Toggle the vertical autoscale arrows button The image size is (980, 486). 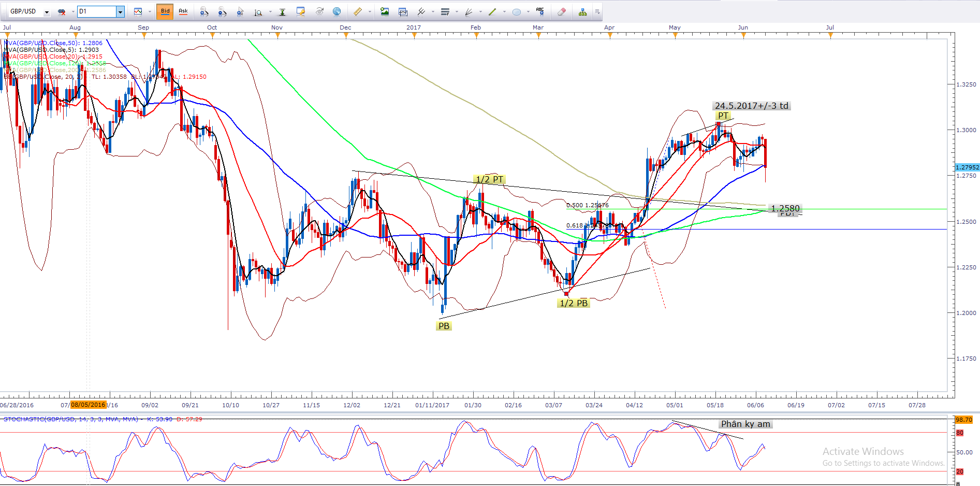(x=282, y=11)
